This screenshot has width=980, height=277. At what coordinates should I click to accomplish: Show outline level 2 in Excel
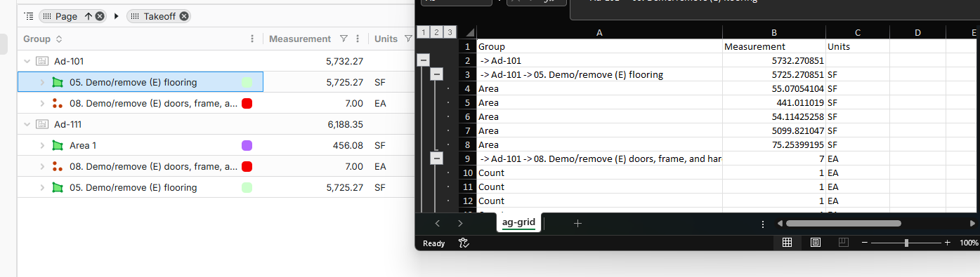click(436, 32)
